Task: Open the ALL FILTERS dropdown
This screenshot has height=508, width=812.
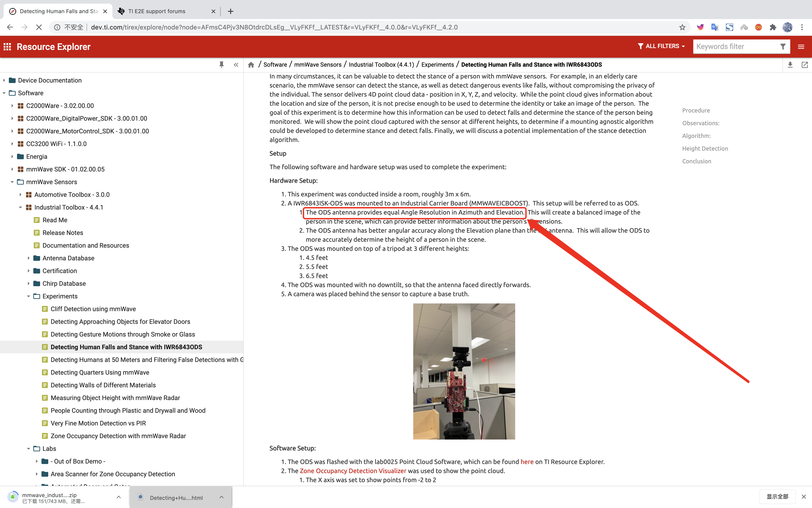Action: pyautogui.click(x=661, y=46)
